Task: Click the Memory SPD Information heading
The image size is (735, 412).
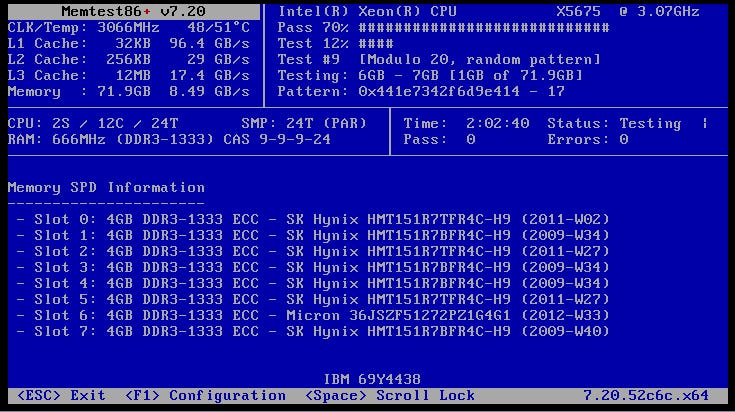Action: click(106, 187)
